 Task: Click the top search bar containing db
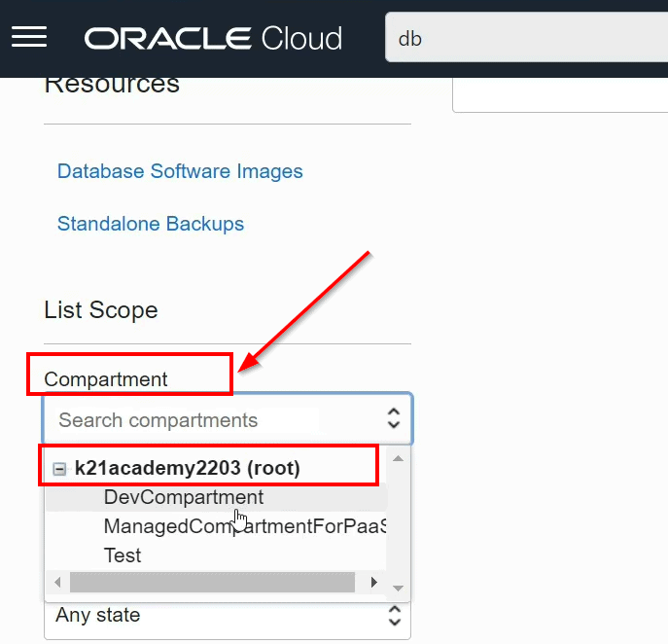point(525,39)
